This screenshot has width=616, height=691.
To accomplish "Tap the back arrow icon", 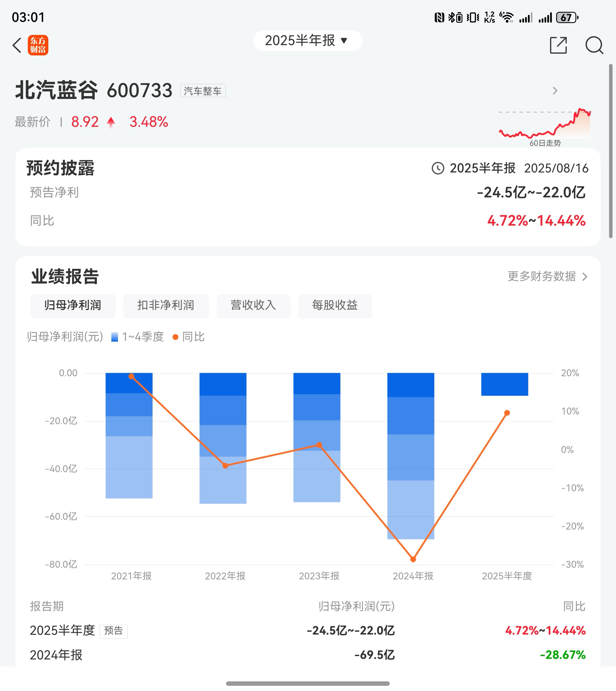I will (x=17, y=45).
